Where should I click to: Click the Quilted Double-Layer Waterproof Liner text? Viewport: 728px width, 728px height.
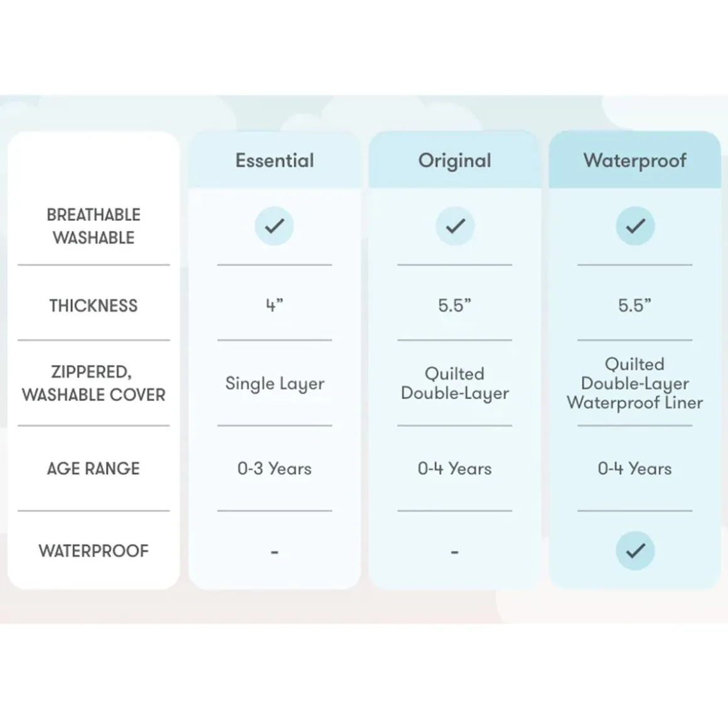tap(635, 383)
